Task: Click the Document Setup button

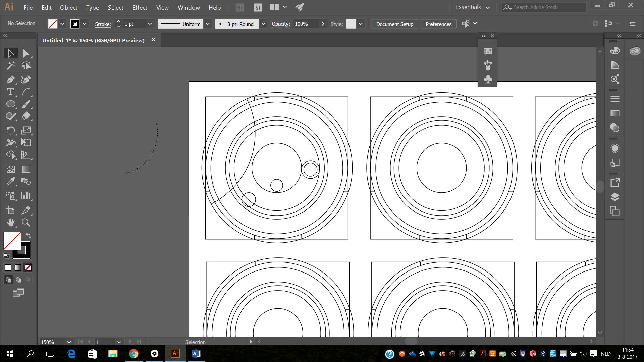Action: point(394,24)
